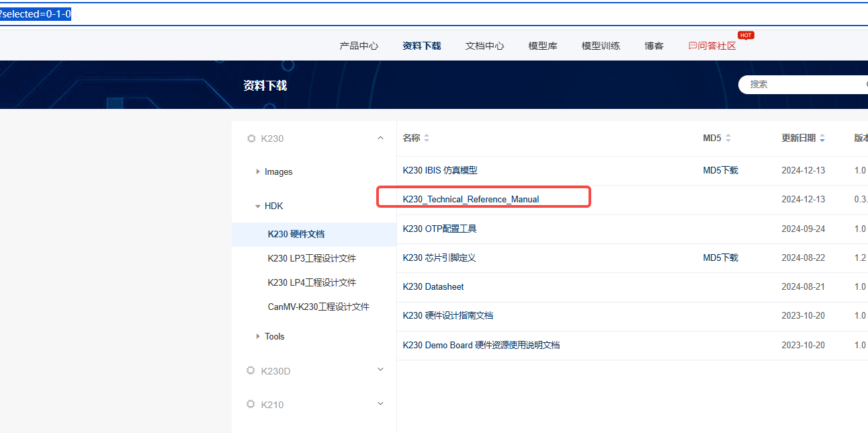Open K230 芯片引脚定义 entry
868x433 pixels.
(439, 258)
